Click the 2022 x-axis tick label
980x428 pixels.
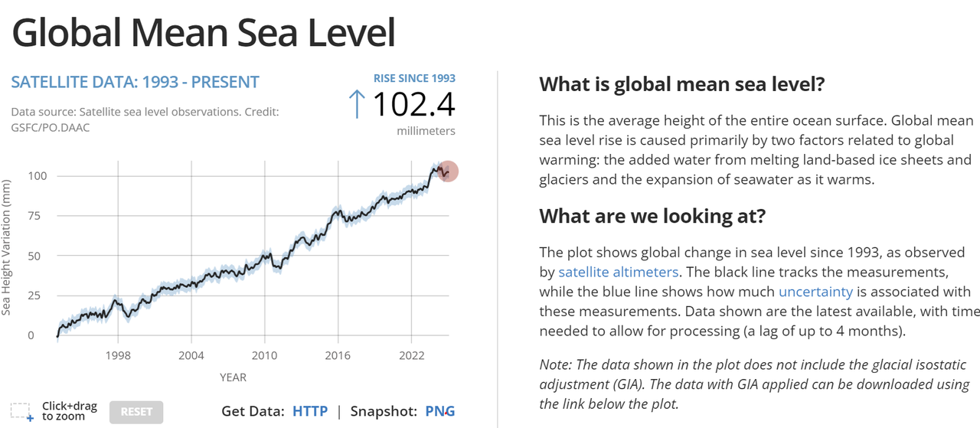pyautogui.click(x=411, y=356)
